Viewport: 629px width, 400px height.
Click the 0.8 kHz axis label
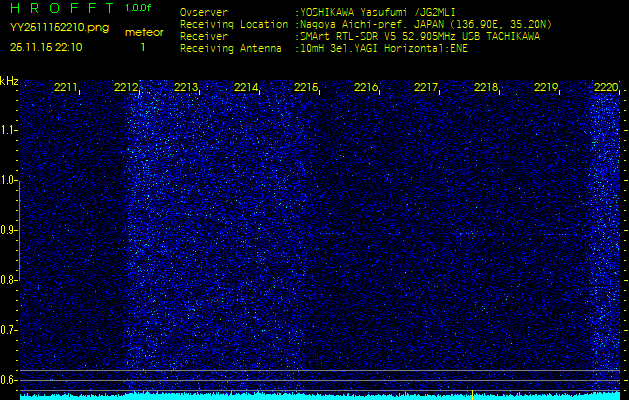tap(7, 280)
